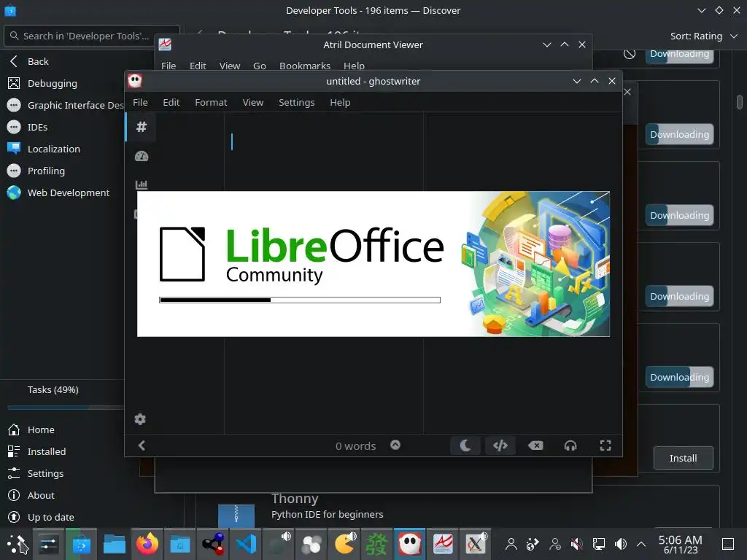This screenshot has height=560, width=747.
Task: Open ghostwriter File menu
Action: [140, 102]
